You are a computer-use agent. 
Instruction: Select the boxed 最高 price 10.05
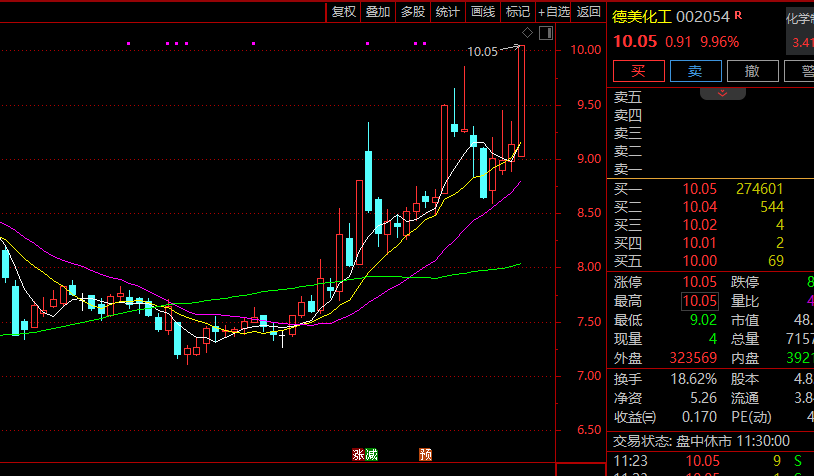point(700,301)
